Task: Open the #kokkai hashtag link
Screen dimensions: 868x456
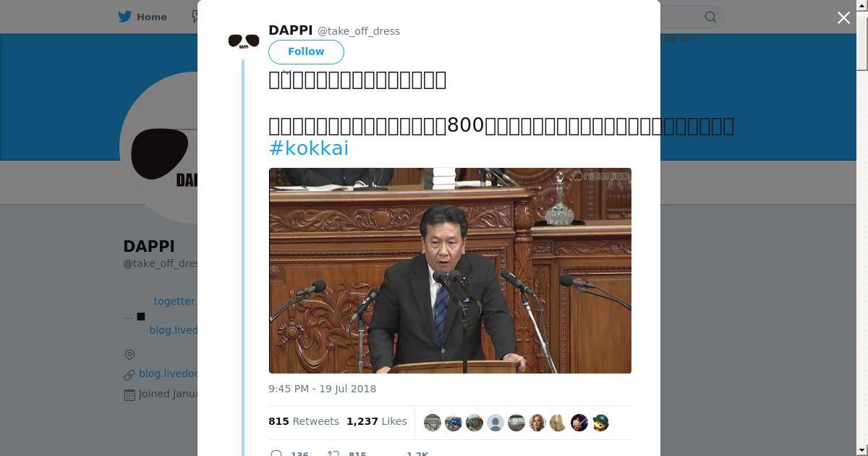Action: click(309, 148)
